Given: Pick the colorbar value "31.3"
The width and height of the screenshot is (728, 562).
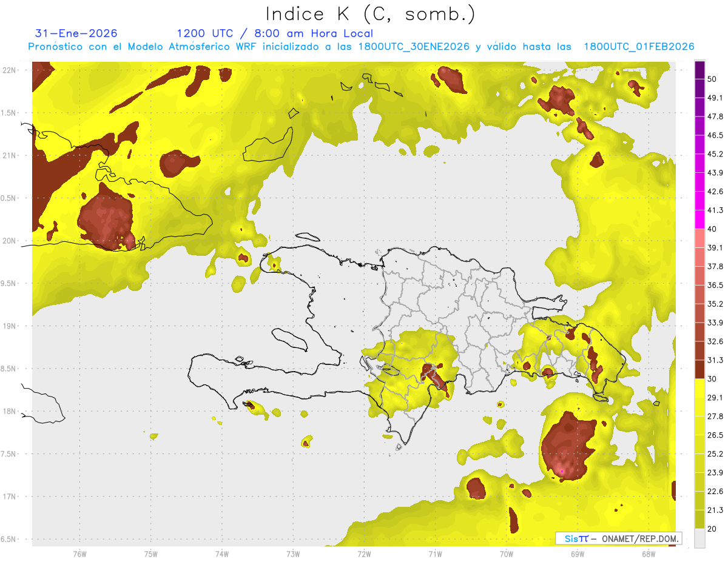Looking at the screenshot, I should coord(715,360).
